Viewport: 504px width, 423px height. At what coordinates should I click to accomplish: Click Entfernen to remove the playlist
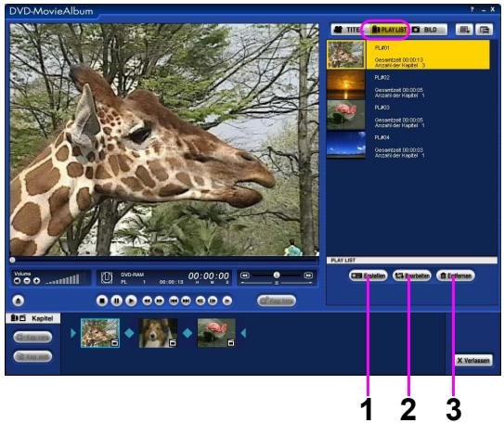(456, 276)
